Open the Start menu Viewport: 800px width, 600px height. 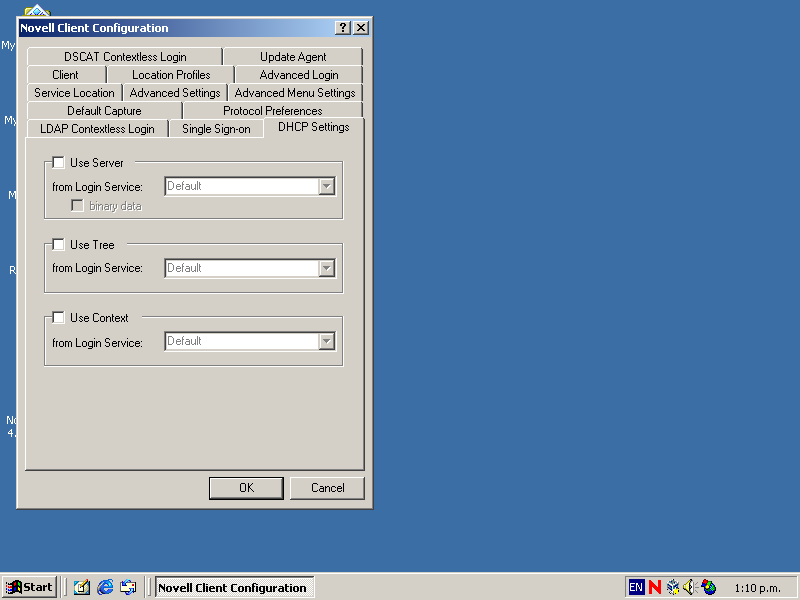30,587
